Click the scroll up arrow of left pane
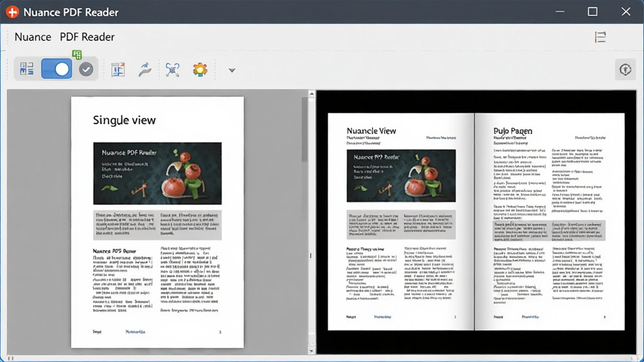Viewport: 644px width, 362px height. click(x=312, y=94)
